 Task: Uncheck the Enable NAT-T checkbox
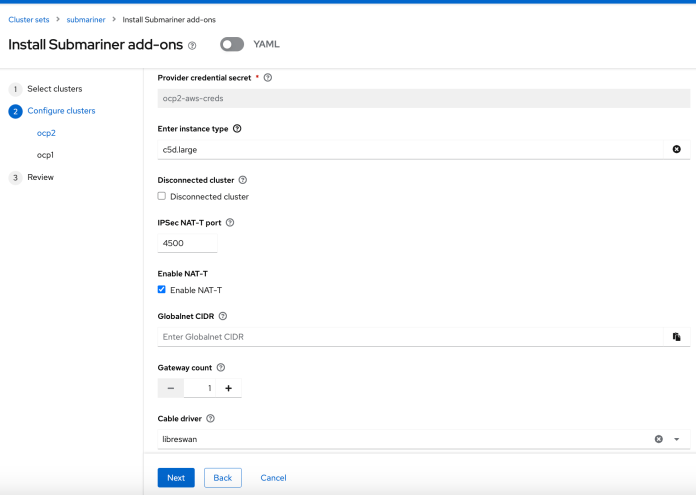coord(162,290)
